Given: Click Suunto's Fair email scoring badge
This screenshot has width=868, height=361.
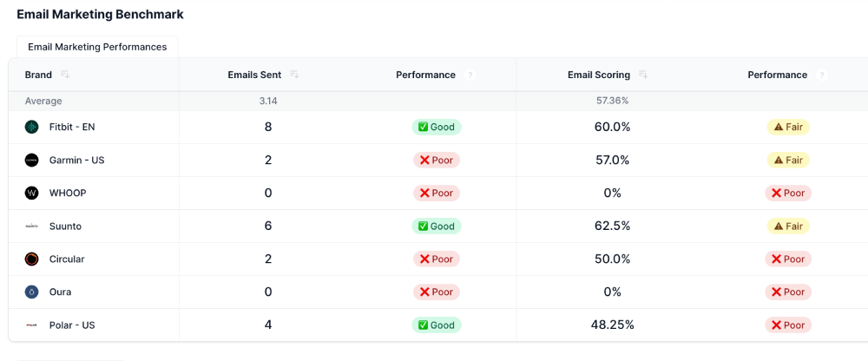Looking at the screenshot, I should pos(788,226).
